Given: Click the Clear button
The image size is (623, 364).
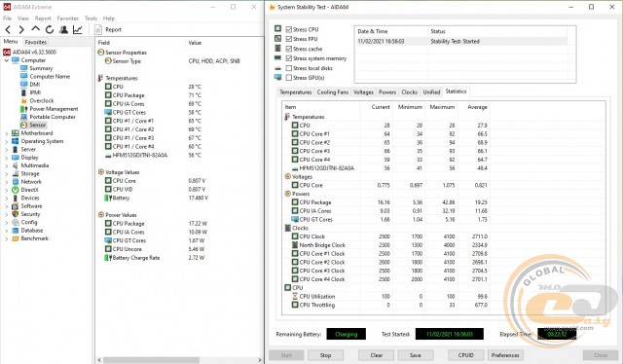Looking at the screenshot, I should [377, 355].
